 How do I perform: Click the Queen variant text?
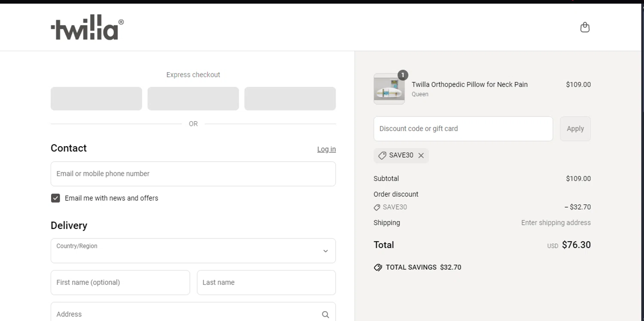(x=420, y=94)
